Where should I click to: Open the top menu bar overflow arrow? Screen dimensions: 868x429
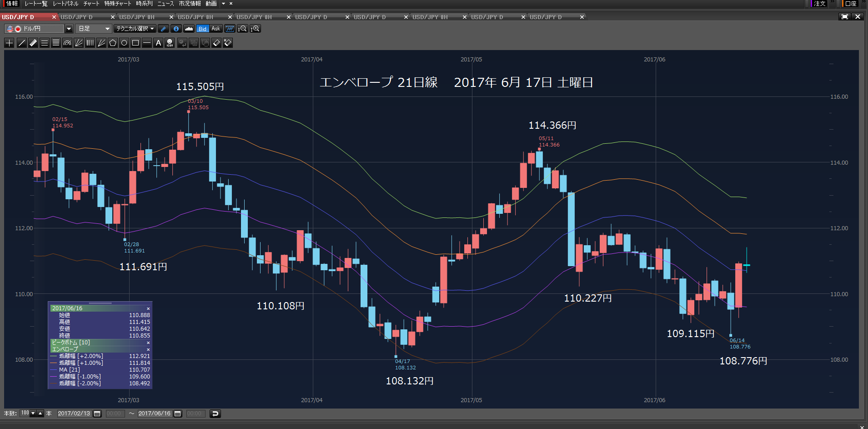tap(223, 4)
